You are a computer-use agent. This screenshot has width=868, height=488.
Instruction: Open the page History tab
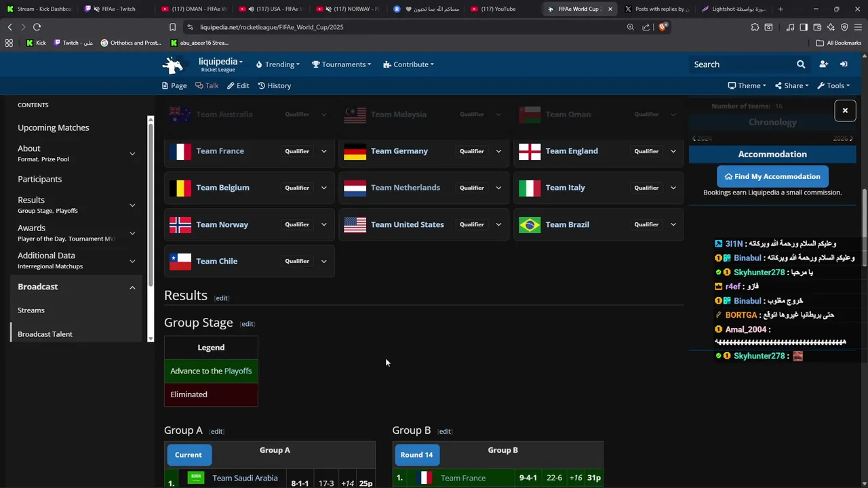[274, 85]
